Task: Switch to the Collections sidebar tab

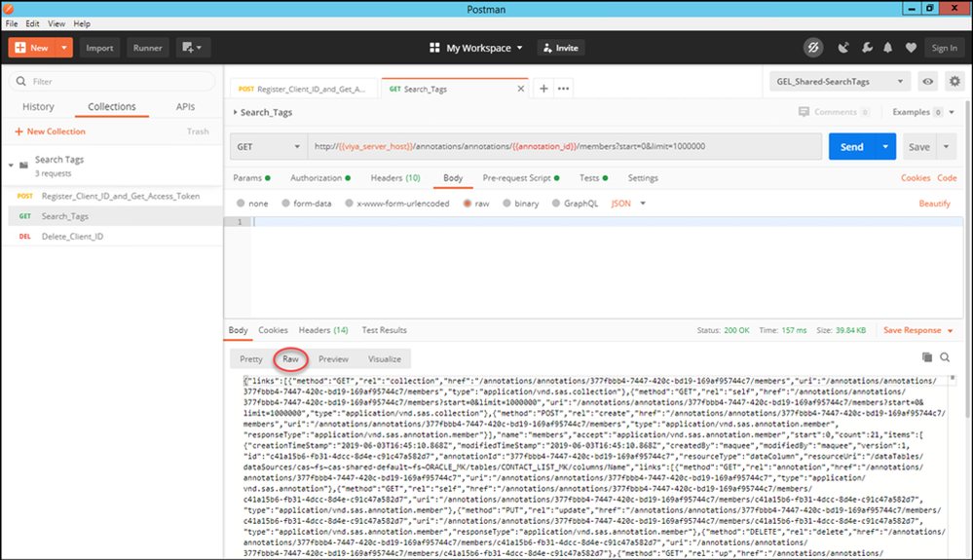Action: coord(112,107)
